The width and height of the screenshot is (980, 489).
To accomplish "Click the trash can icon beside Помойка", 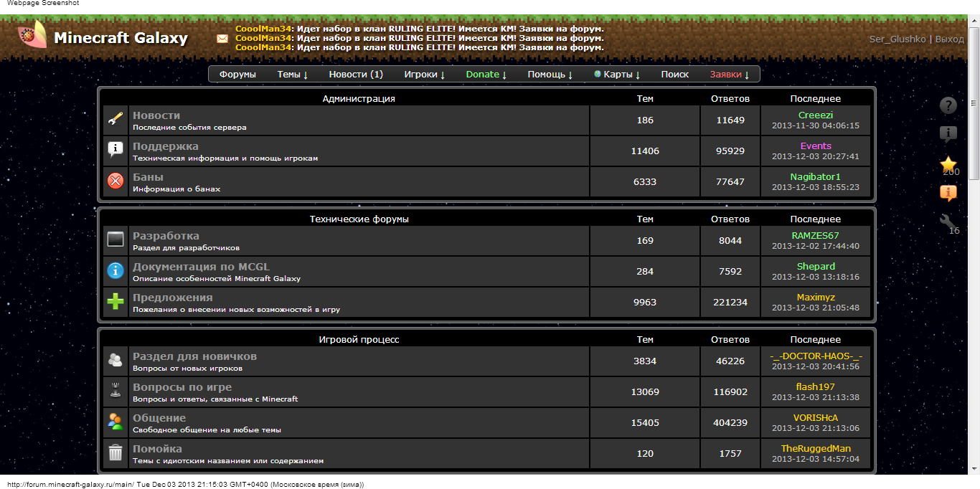I will 116,452.
